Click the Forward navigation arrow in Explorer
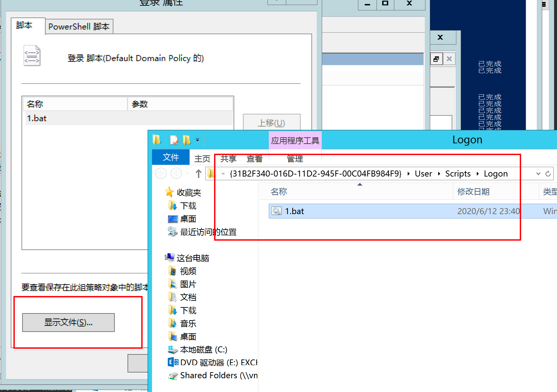Viewport: 557px width, 392px height. point(176,174)
